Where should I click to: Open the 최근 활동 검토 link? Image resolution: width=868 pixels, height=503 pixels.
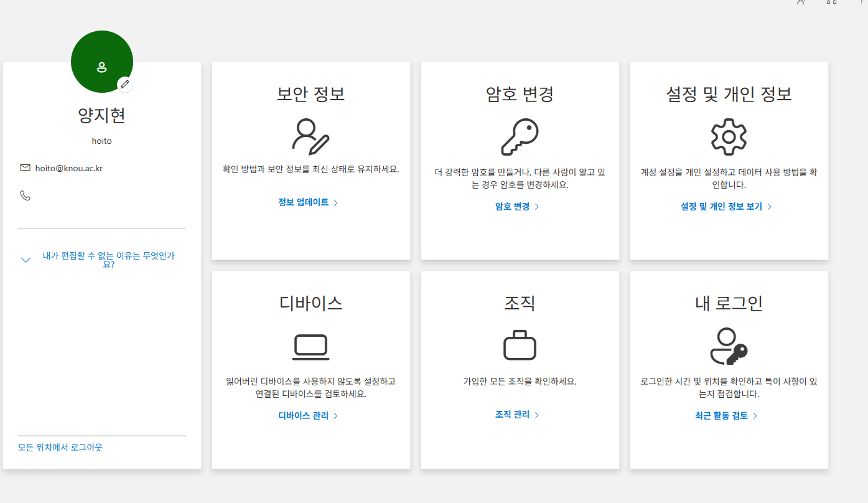(x=726, y=415)
